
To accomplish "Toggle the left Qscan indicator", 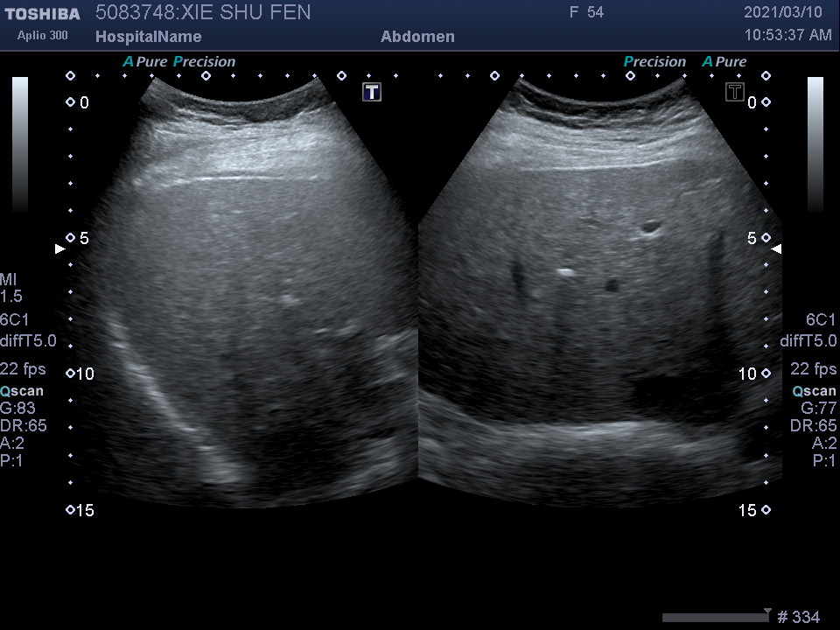I will pos(22,391).
